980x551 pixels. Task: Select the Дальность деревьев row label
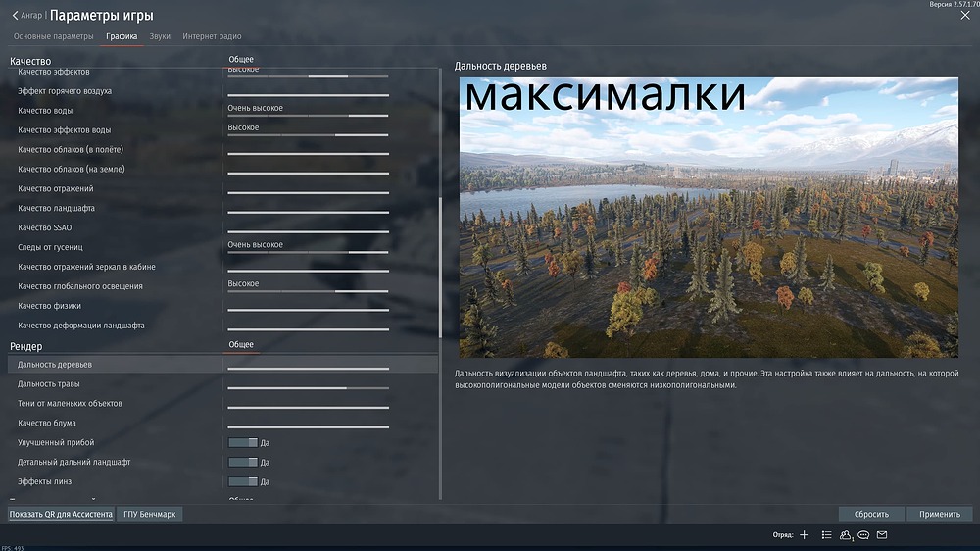click(54, 364)
